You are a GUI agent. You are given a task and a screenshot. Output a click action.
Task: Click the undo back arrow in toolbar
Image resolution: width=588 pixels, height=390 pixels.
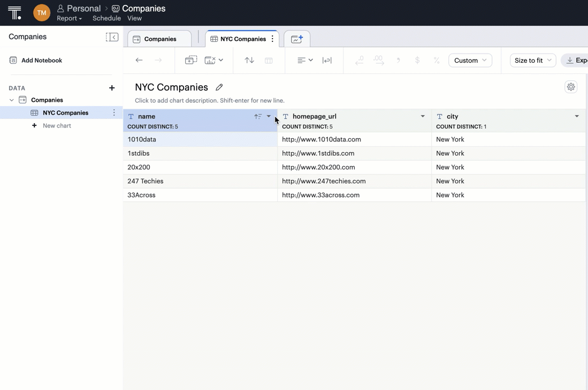pyautogui.click(x=139, y=61)
